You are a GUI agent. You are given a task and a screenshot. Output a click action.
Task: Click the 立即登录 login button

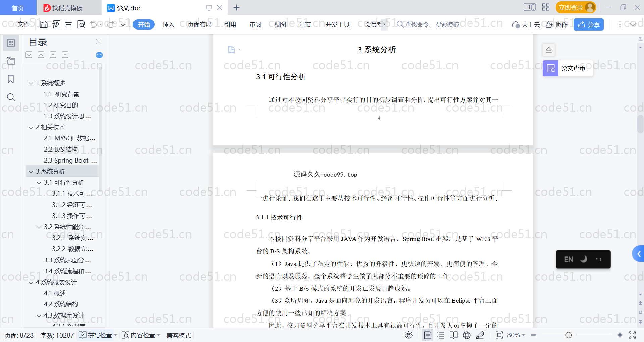click(x=576, y=7)
